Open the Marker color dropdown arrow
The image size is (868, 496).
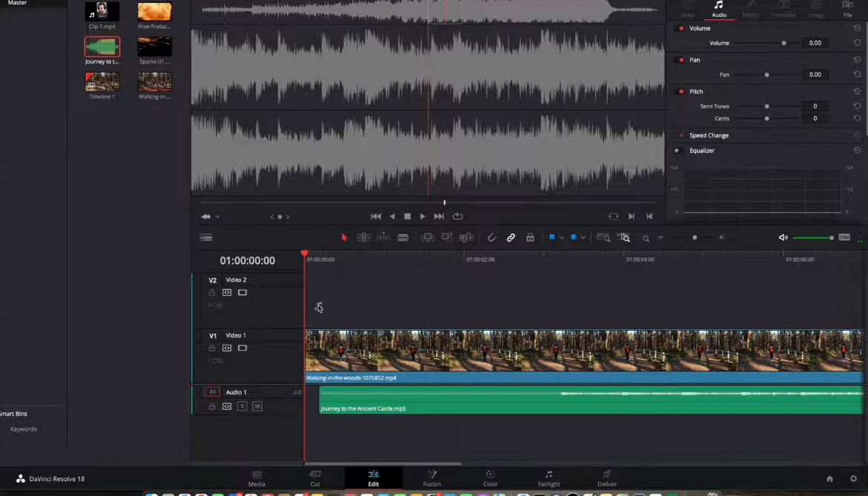(x=583, y=238)
